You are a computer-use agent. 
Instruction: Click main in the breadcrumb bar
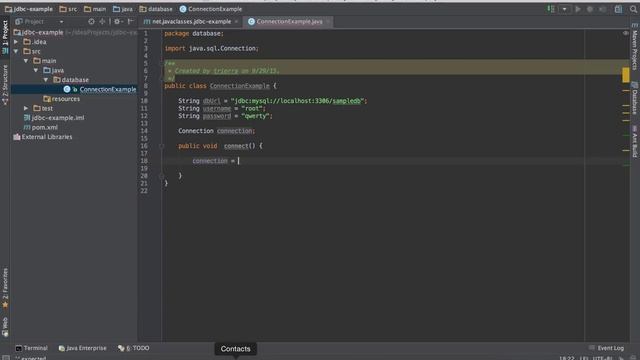[95, 9]
